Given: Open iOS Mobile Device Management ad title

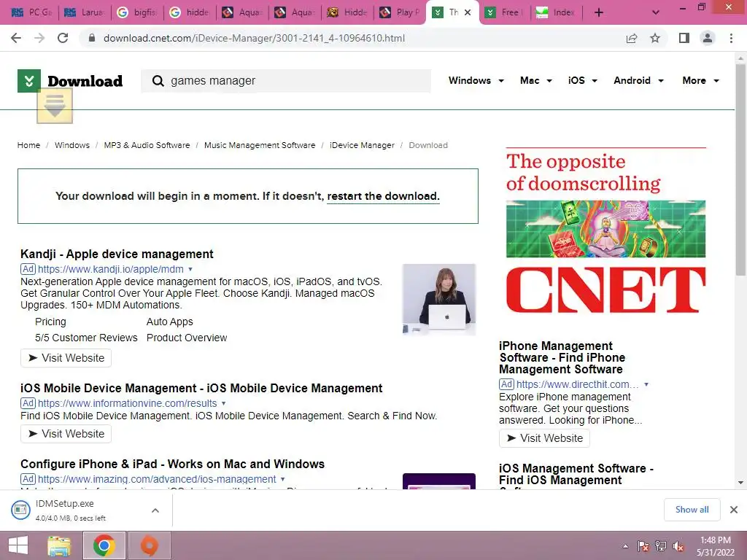Looking at the screenshot, I should pos(201,388).
